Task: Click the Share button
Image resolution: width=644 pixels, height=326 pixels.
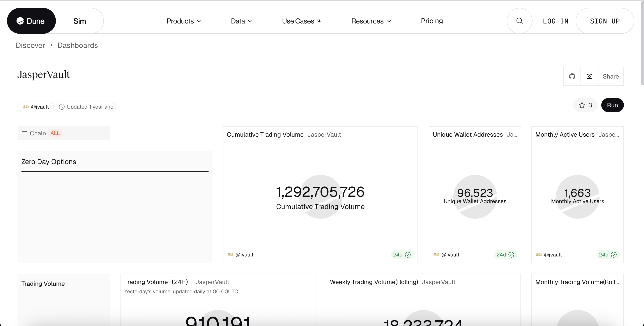Action: click(611, 76)
